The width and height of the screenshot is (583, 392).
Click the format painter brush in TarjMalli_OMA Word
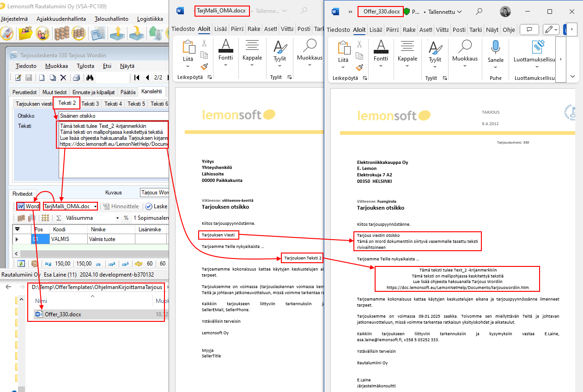click(x=204, y=67)
